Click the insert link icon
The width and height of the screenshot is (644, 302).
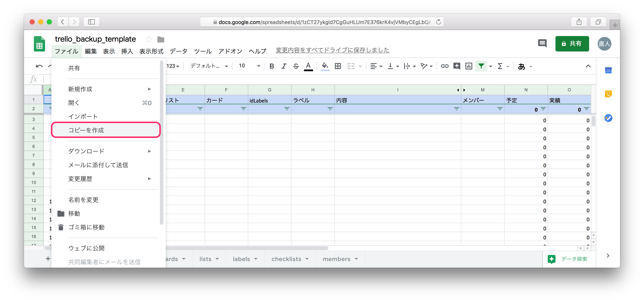[x=444, y=66]
